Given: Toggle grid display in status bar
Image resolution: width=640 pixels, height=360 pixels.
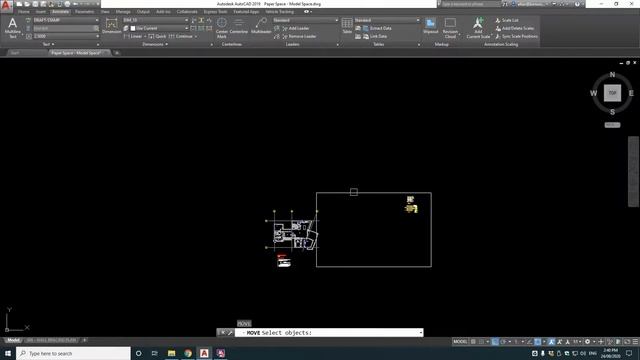Looking at the screenshot, I should click(473, 342).
